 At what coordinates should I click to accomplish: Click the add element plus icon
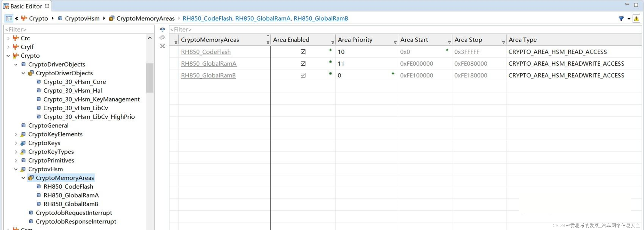[162, 29]
